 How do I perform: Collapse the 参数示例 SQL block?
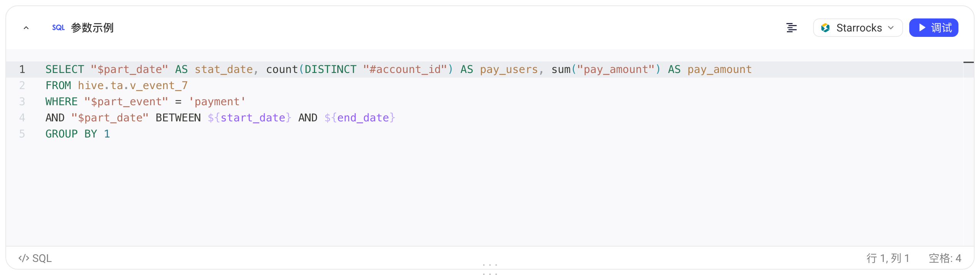coord(26,28)
